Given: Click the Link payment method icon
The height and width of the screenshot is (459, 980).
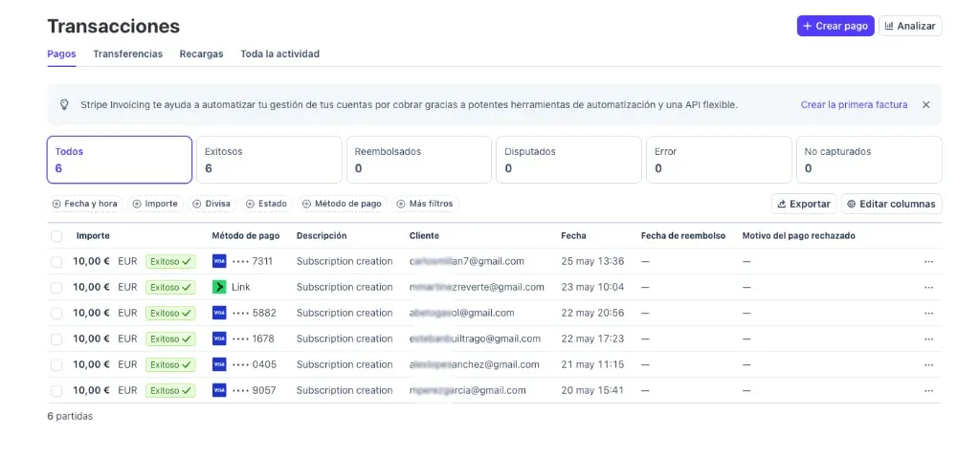Looking at the screenshot, I should point(219,287).
